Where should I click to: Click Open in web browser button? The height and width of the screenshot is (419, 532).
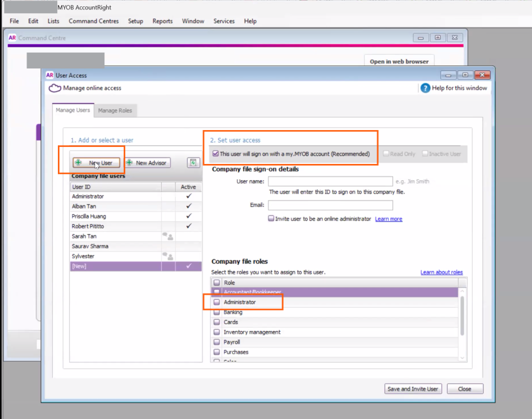click(x=399, y=62)
